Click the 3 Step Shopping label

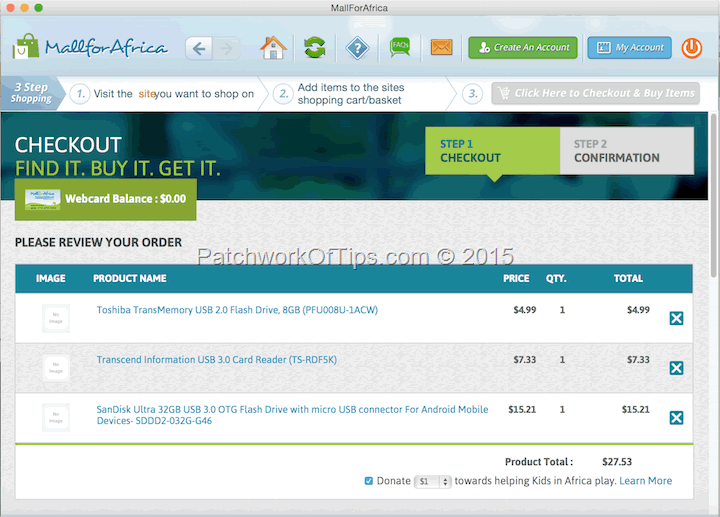pos(31,93)
